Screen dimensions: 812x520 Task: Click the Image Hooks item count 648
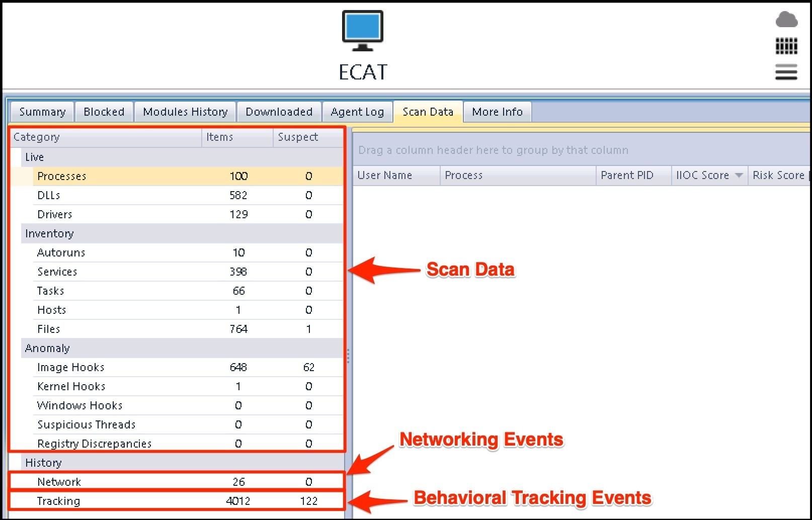point(238,367)
